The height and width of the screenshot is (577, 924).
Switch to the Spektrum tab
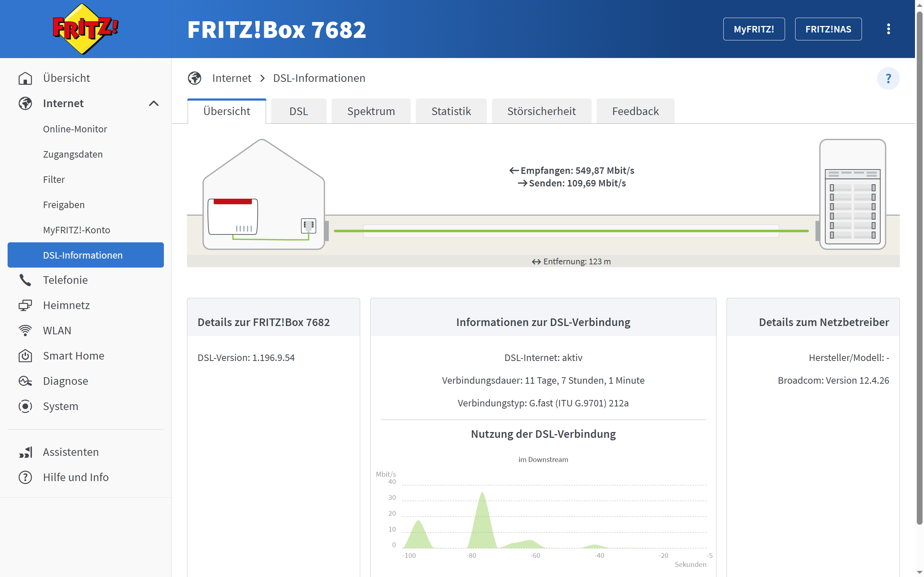pos(371,111)
